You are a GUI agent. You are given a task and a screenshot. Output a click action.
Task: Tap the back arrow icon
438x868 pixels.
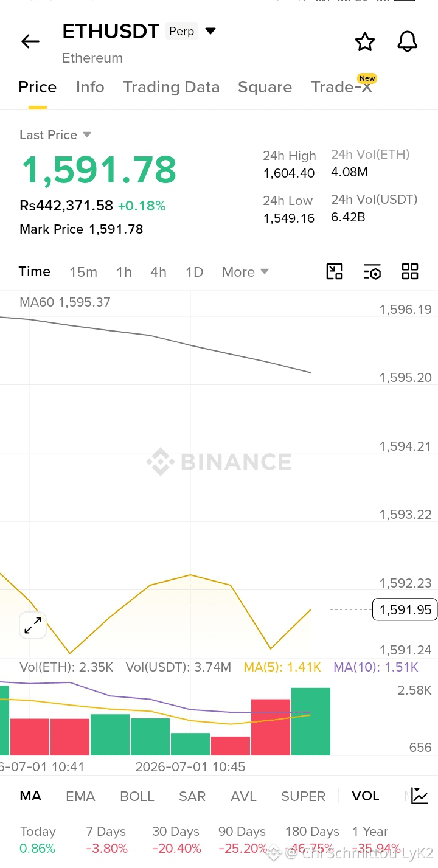point(30,41)
